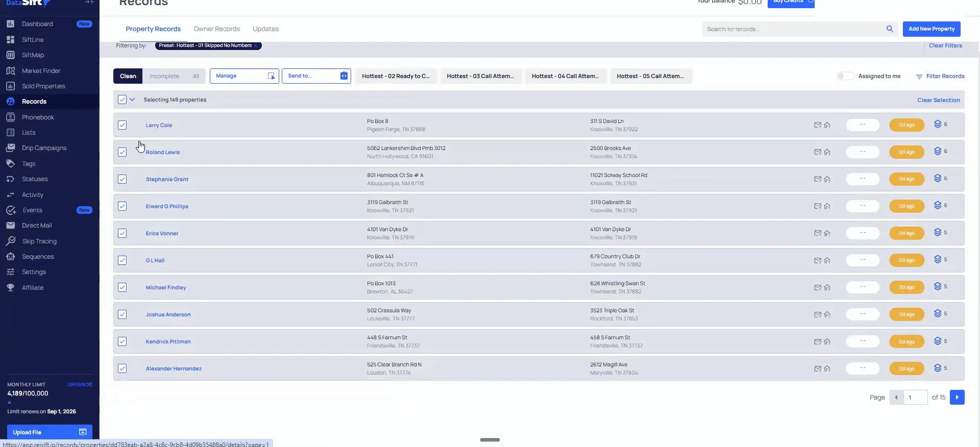Open Drip Campaigns icon

(x=10, y=148)
